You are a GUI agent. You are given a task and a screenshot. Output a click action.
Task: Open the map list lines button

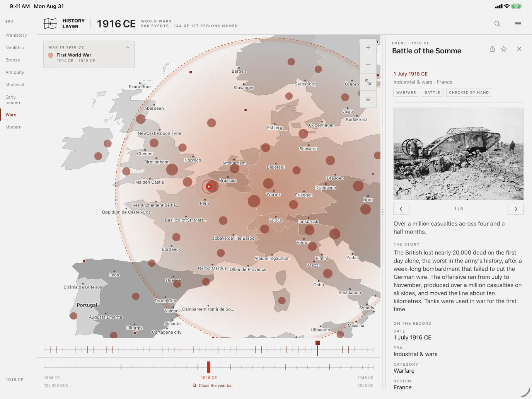pyautogui.click(x=368, y=99)
